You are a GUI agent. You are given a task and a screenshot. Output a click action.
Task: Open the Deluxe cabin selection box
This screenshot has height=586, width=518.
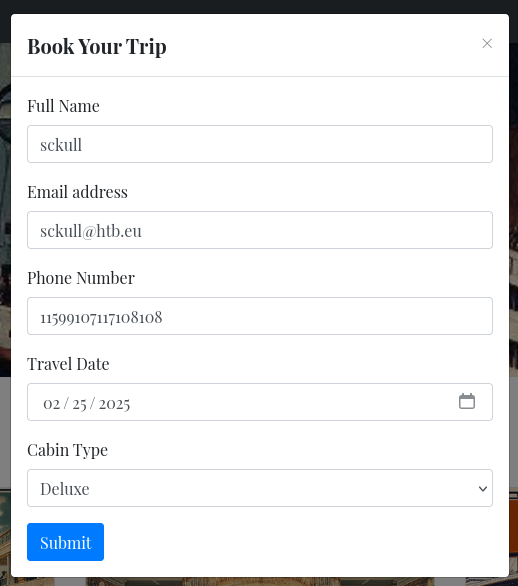click(260, 488)
